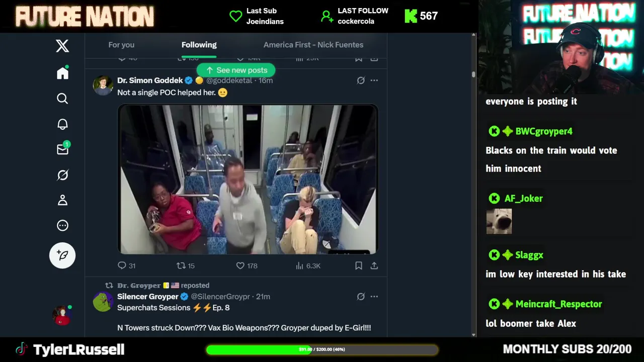Click Last Follow person icon
This screenshot has width=644, height=362.
(327, 17)
